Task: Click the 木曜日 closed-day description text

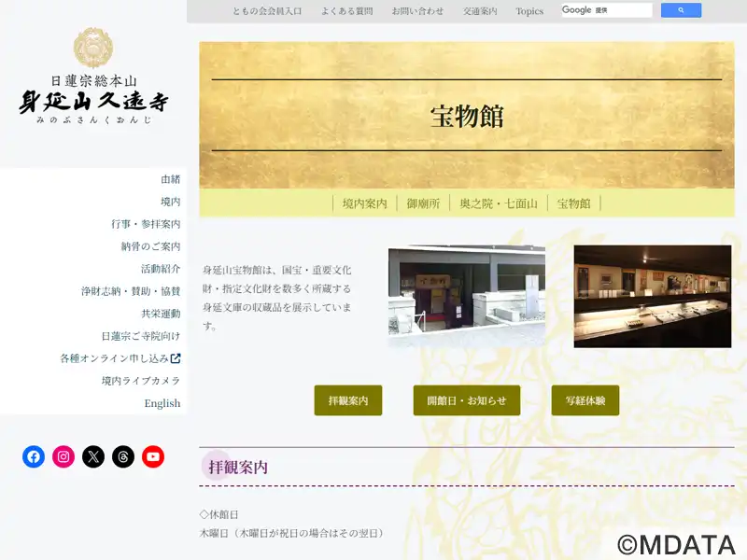Action: (291, 533)
